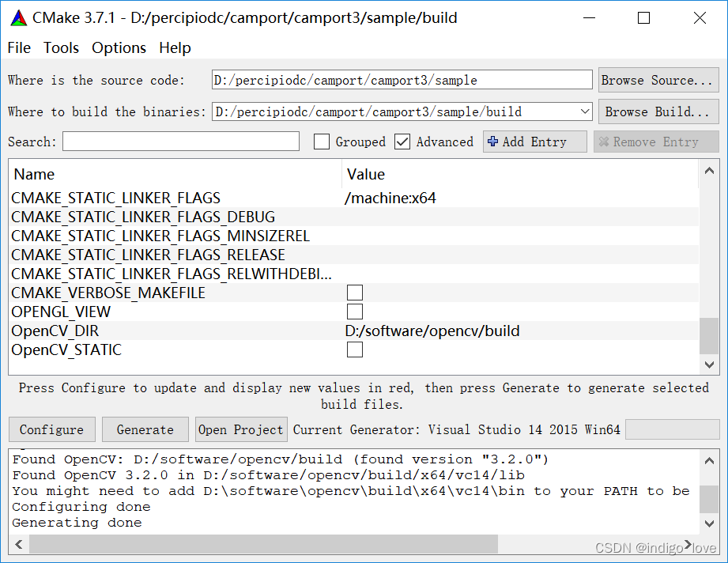The image size is (728, 563).
Task: Click the source code path field
Action: coord(402,80)
